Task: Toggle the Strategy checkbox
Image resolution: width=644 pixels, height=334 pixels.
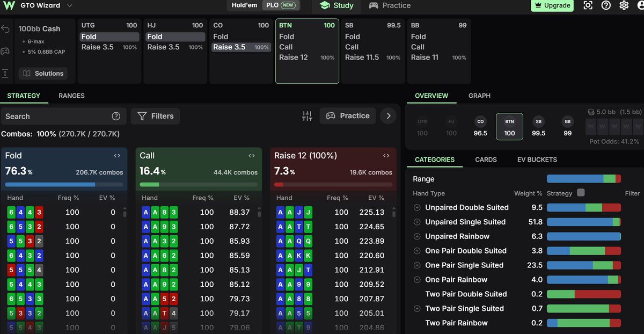Action: (581, 193)
